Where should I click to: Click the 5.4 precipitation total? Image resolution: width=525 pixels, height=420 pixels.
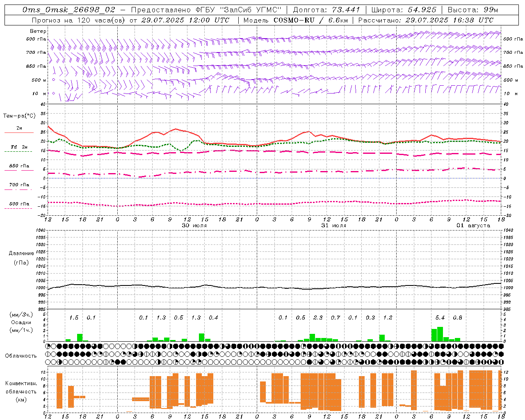click(x=440, y=317)
